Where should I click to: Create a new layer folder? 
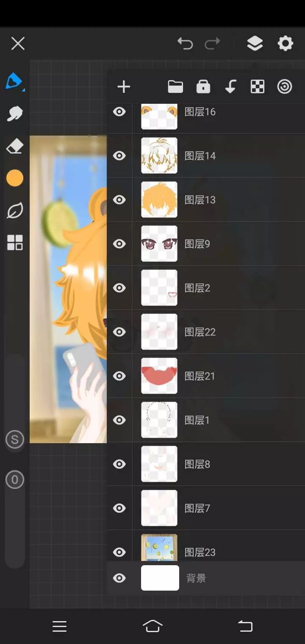[x=175, y=87]
